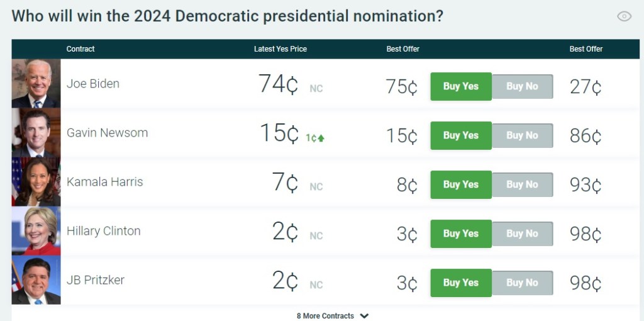This screenshot has height=321, width=644.
Task: Open Gavin Newsom's photo thumbnail
Action: pyautogui.click(x=36, y=133)
